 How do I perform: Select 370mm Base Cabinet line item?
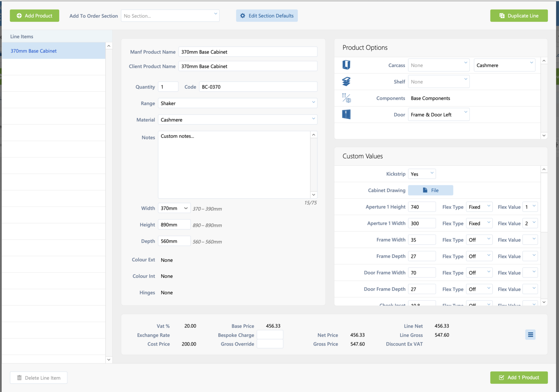click(x=54, y=50)
